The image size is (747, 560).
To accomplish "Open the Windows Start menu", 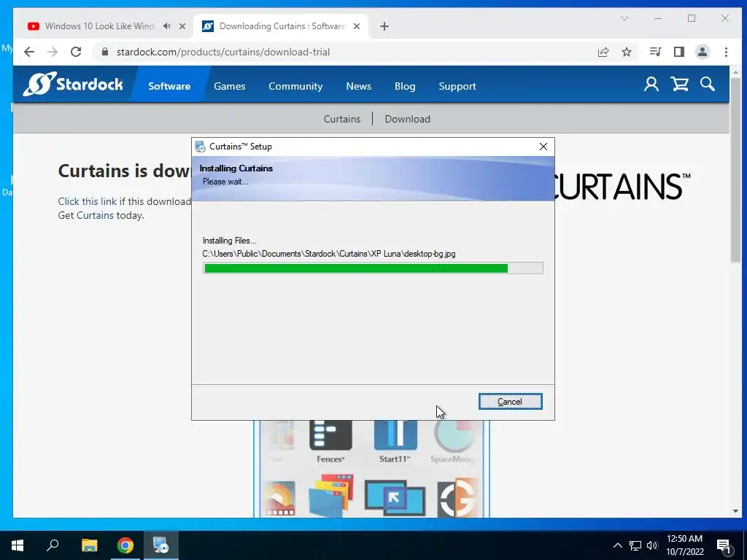I will 18,545.
